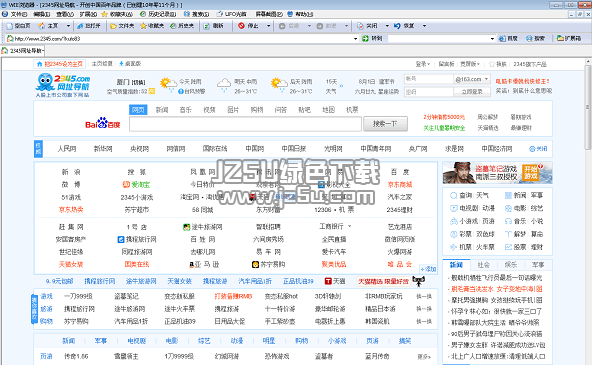
Task: Open the Help menu
Action: 300,14
